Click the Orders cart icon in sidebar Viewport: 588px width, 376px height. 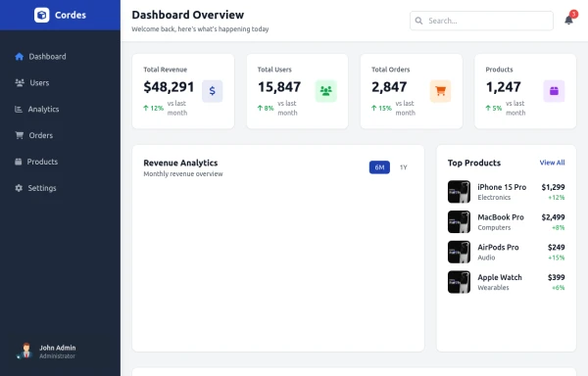[x=20, y=135]
